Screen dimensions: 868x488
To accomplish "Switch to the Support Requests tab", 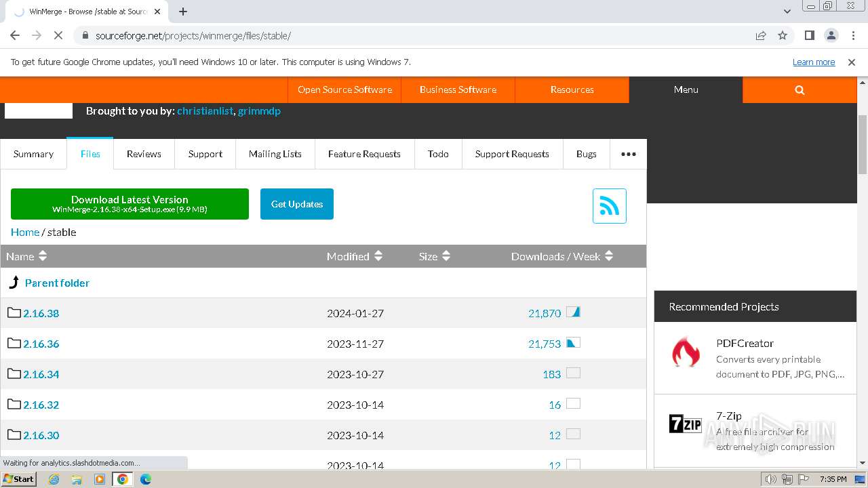I will click(512, 154).
